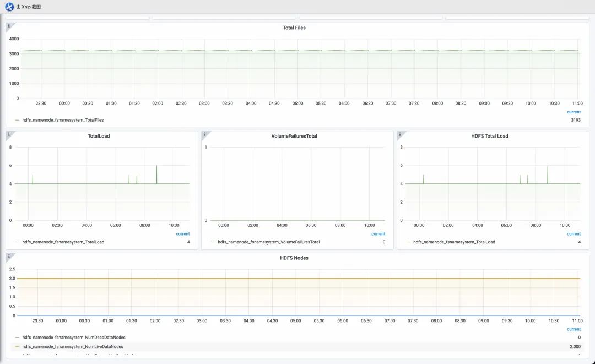Open the HDFS Total Load title menu

point(490,136)
